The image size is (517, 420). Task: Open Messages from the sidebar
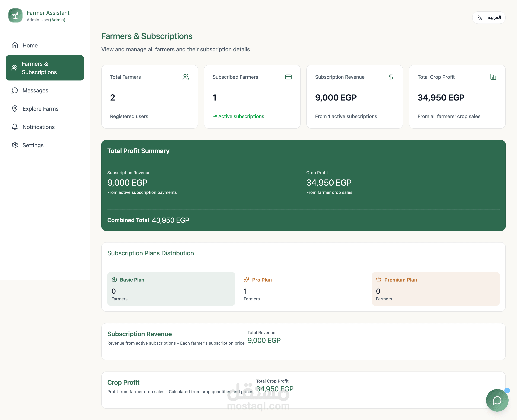point(35,91)
